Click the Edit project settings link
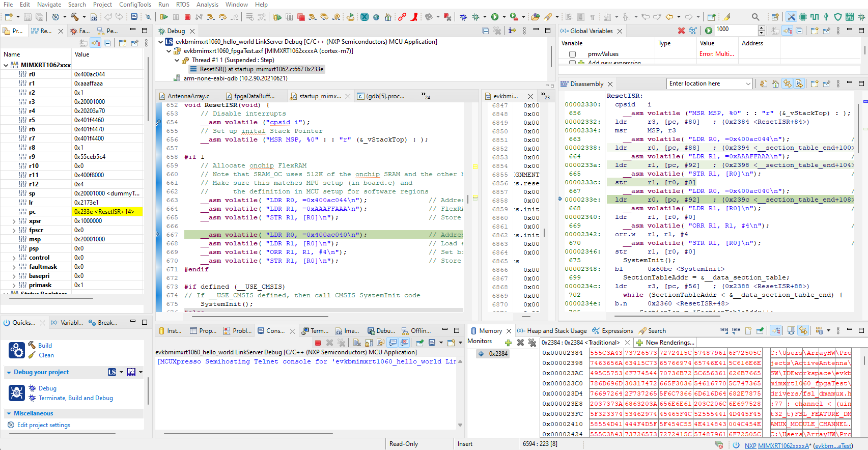This screenshot has width=868, height=450. (44, 425)
